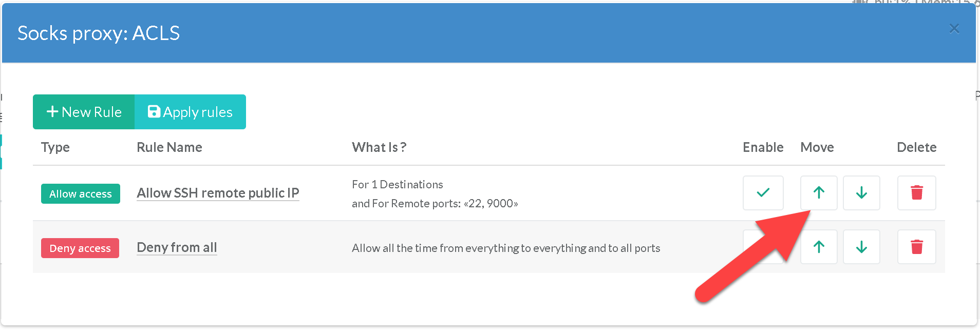This screenshot has height=332, width=980.
Task: Delete the Deny from all rule
Action: point(916,247)
